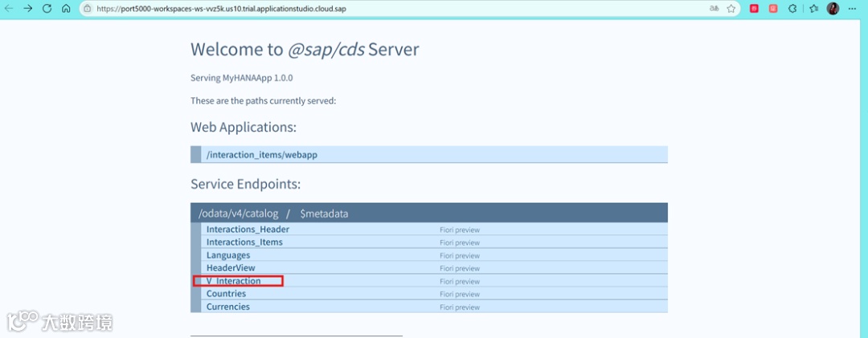Open Interactions_Items entity
Image resolution: width=868 pixels, height=338 pixels.
point(244,242)
